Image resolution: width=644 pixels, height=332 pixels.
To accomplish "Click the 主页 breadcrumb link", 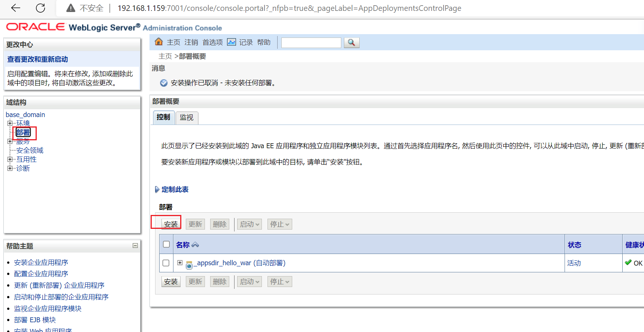I will point(165,56).
